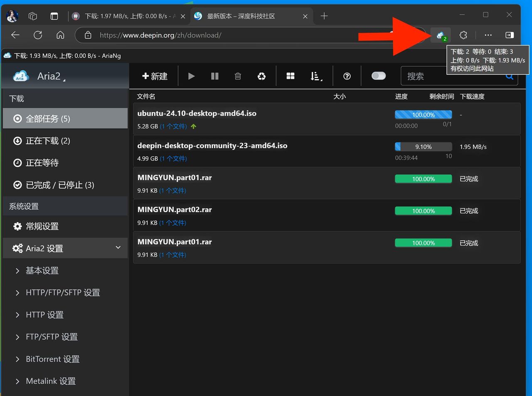This screenshot has height=396, width=532.
Task: Click the 新建 button to add a task
Action: click(155, 76)
